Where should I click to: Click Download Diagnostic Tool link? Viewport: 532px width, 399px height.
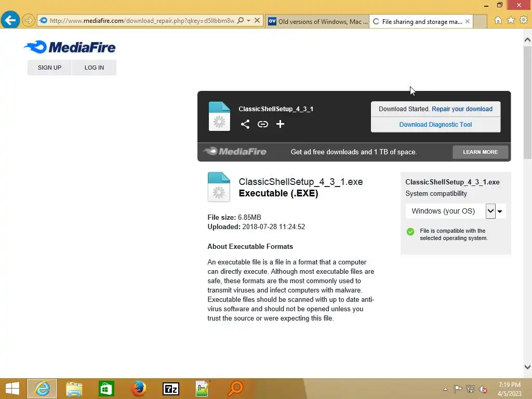click(435, 125)
